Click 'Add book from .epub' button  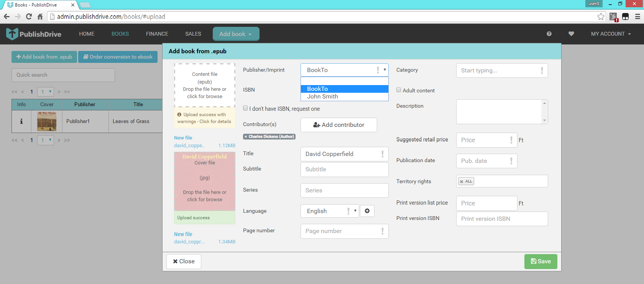tap(44, 57)
